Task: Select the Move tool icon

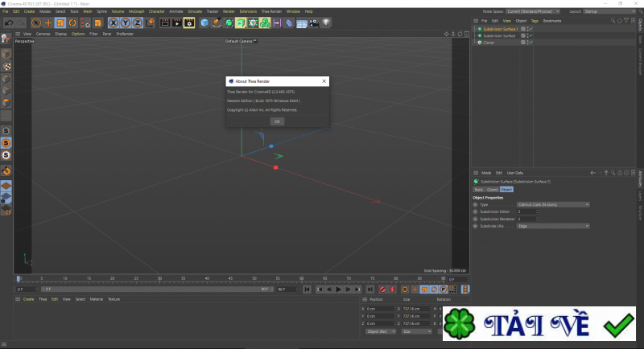Action: coord(48,23)
